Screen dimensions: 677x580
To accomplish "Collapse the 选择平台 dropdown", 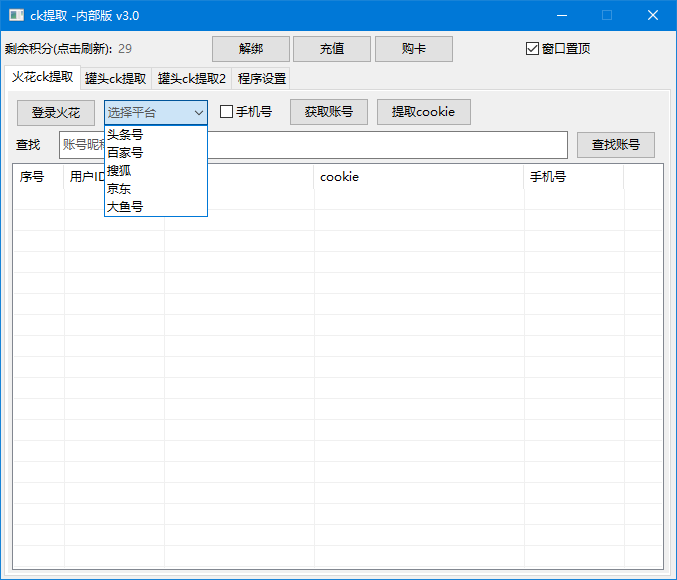I will [x=156, y=112].
